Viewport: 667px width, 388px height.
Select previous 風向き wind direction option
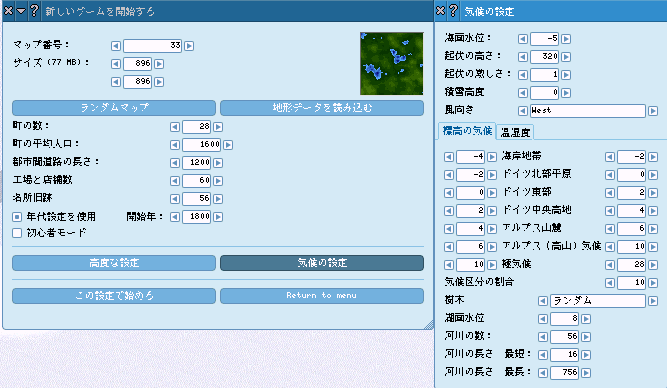point(523,111)
